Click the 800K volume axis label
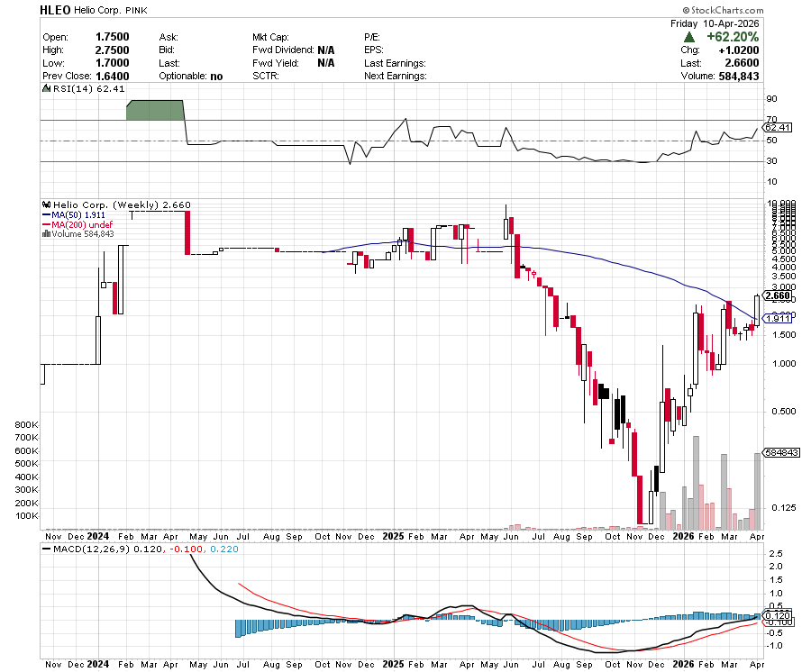 pos(27,425)
